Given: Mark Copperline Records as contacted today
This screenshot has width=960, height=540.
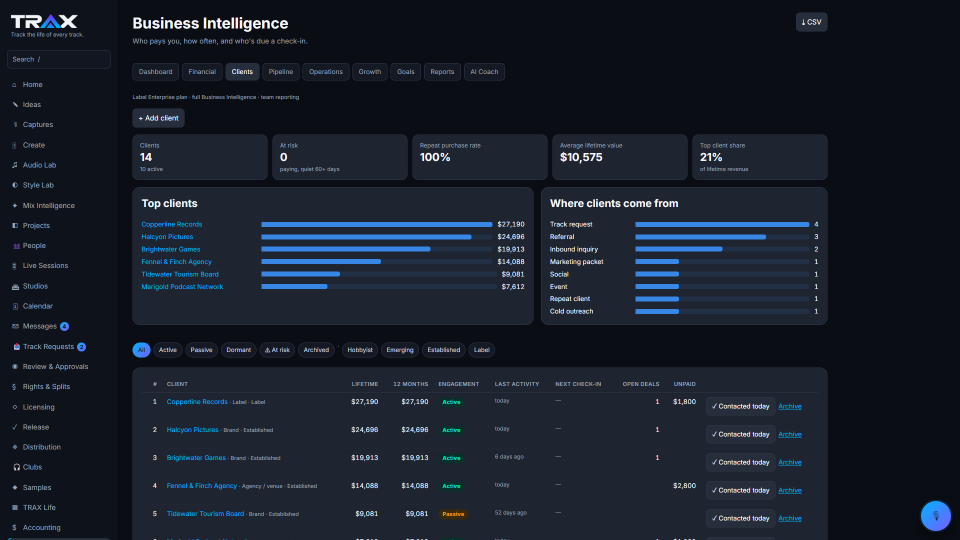Looking at the screenshot, I should point(740,407).
